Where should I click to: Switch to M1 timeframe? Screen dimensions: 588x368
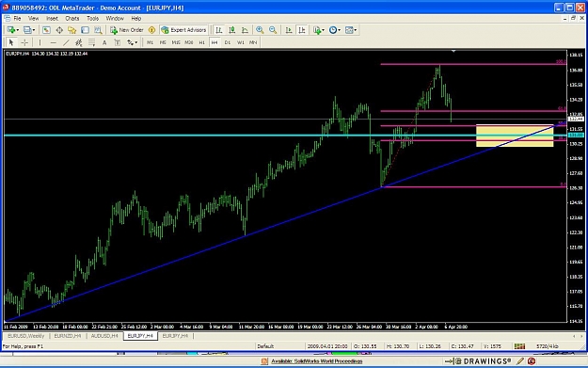pos(150,42)
